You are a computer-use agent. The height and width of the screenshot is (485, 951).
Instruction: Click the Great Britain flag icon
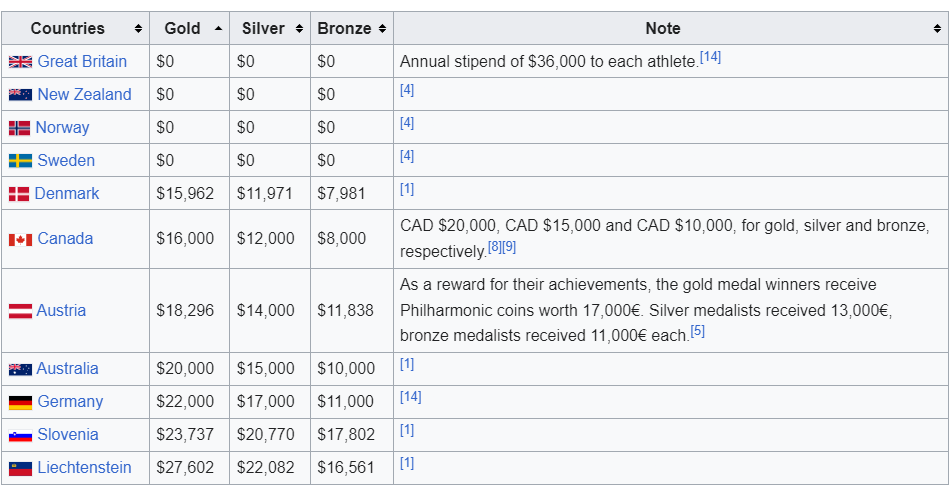(x=20, y=62)
